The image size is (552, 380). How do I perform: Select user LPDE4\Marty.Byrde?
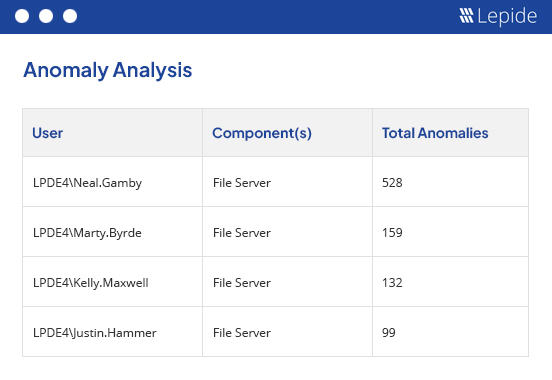[87, 233]
